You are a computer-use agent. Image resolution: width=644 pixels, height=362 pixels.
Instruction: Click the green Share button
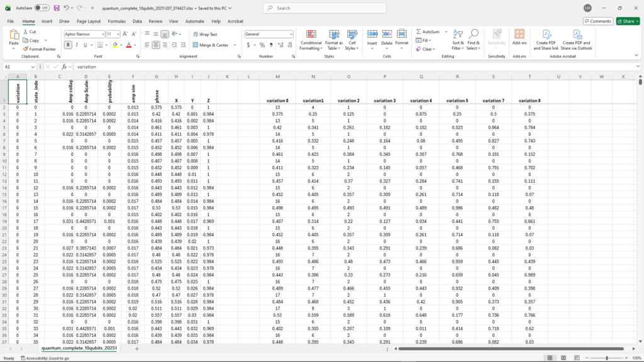click(628, 21)
